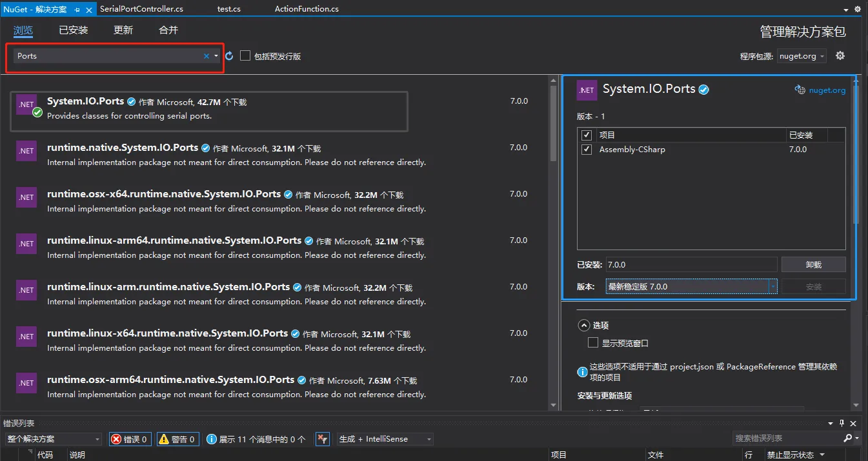Open the 错误列表 window options dropdown
Screen dimensions: 868x461
(831, 423)
